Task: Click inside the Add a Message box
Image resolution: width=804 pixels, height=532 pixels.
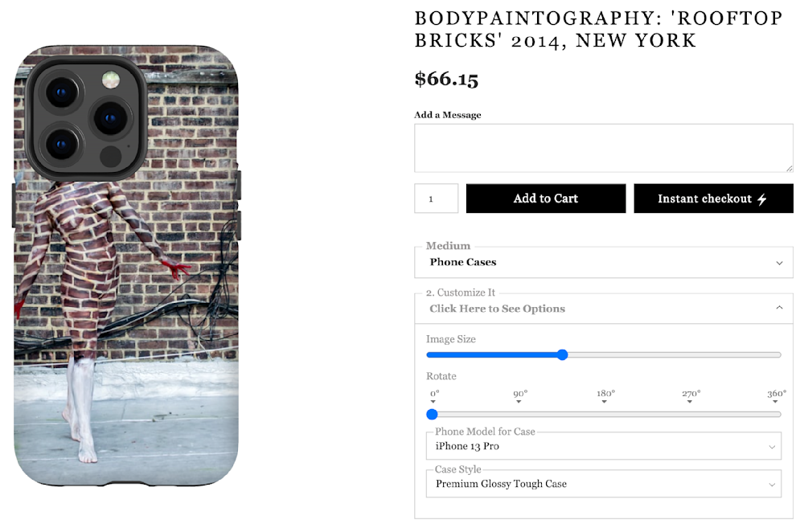Action: (x=603, y=148)
